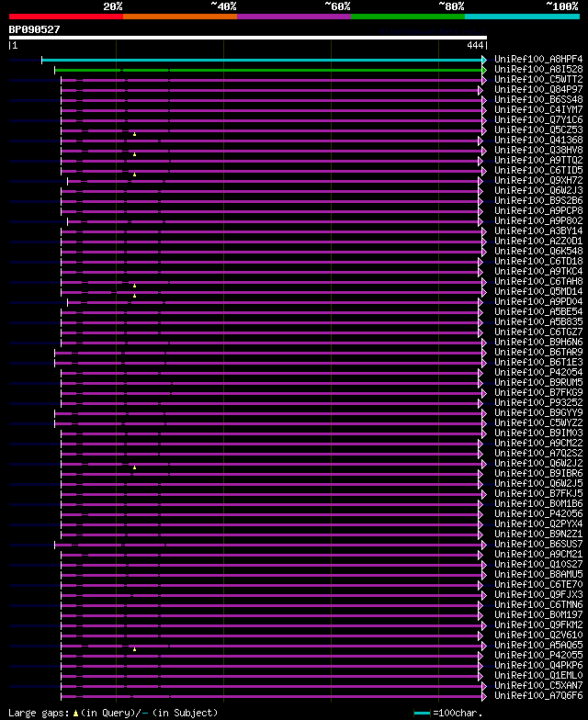Open the UniRef100_C5WTT2 hit entry

coord(538,79)
